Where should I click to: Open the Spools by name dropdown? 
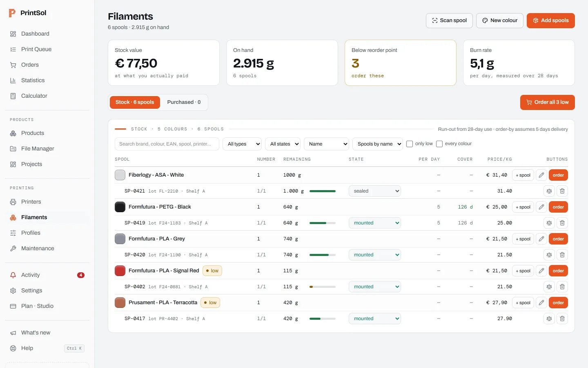378,144
